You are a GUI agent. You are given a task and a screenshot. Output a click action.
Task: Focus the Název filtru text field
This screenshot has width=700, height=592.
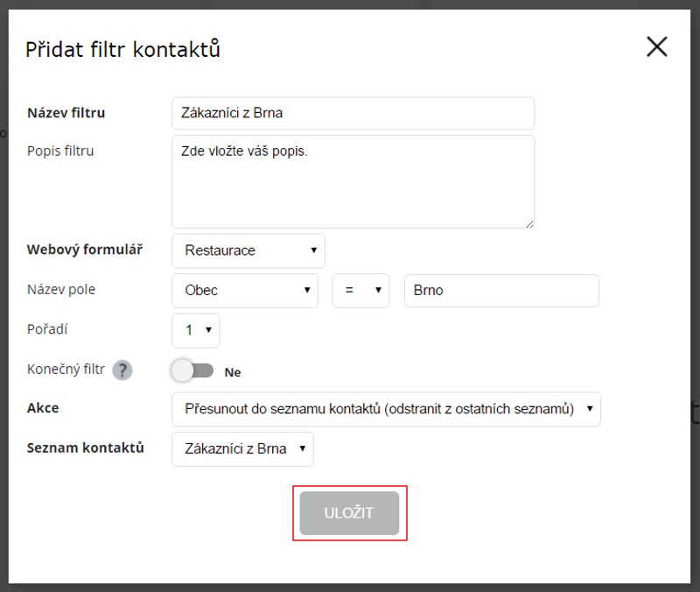click(353, 113)
